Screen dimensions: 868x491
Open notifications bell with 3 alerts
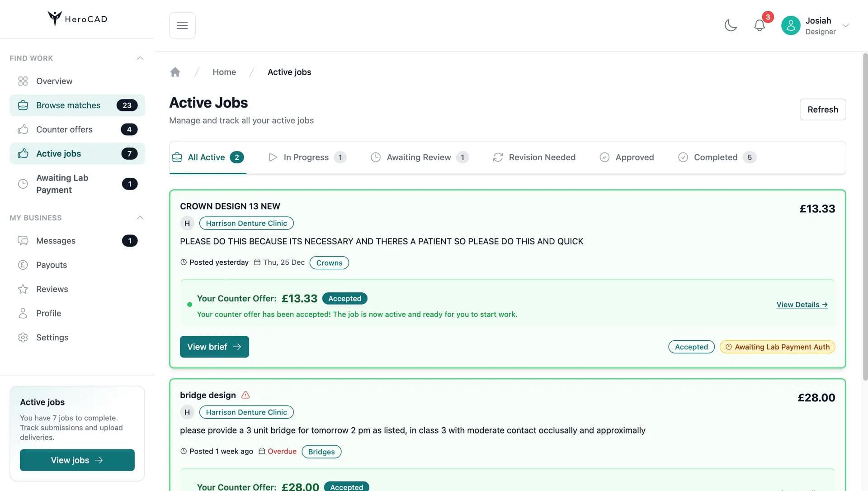[759, 25]
